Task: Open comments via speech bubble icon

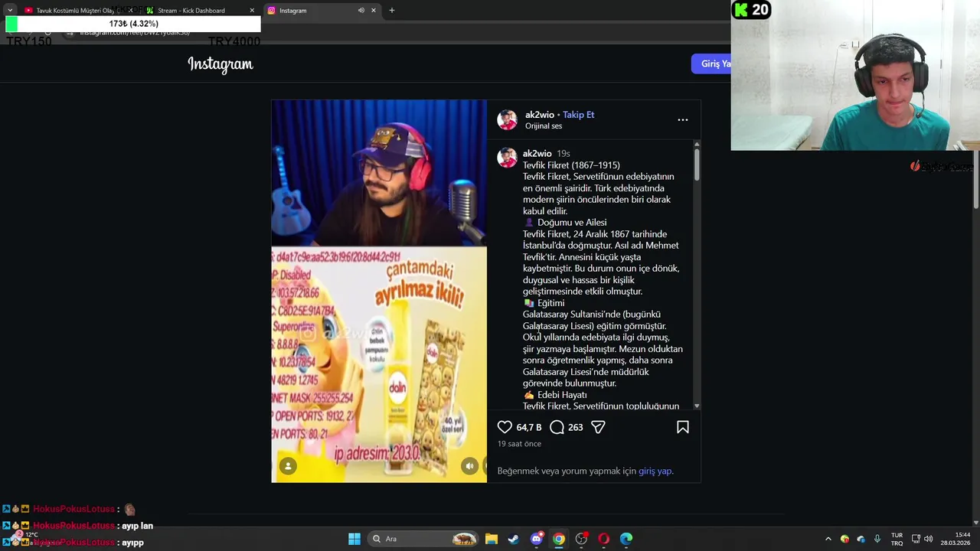Action: (557, 427)
